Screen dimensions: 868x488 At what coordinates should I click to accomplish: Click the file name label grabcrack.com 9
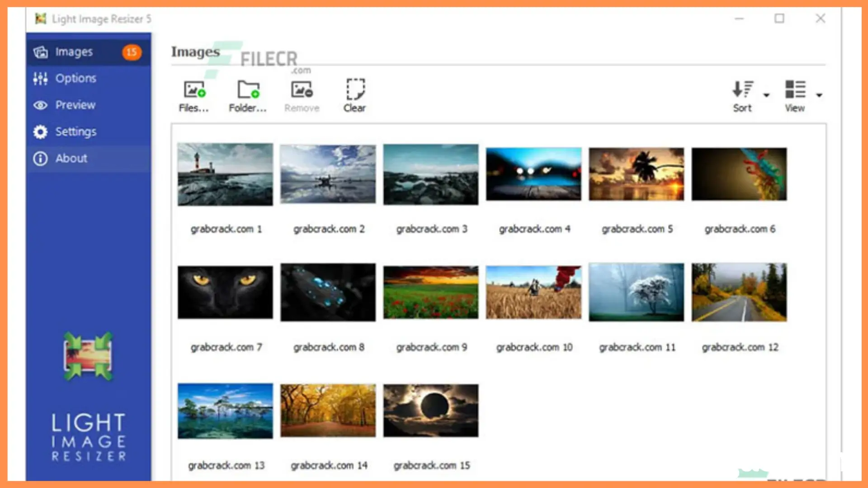pyautogui.click(x=432, y=347)
